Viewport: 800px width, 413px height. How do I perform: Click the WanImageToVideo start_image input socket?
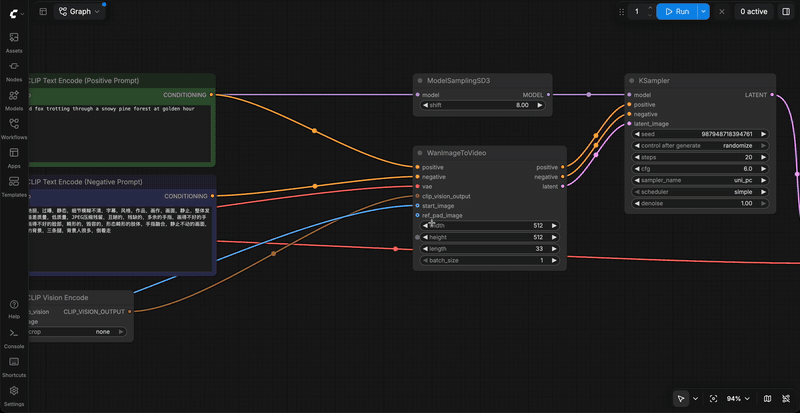[x=417, y=206]
